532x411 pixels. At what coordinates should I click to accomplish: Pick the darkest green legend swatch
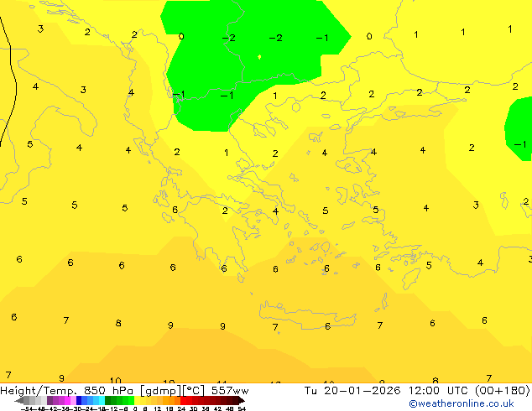[107, 400]
